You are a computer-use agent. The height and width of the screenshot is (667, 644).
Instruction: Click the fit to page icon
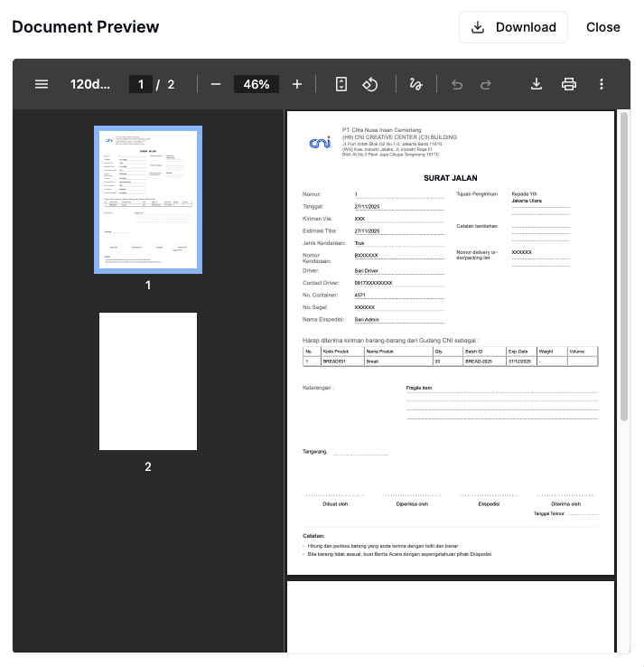(341, 84)
